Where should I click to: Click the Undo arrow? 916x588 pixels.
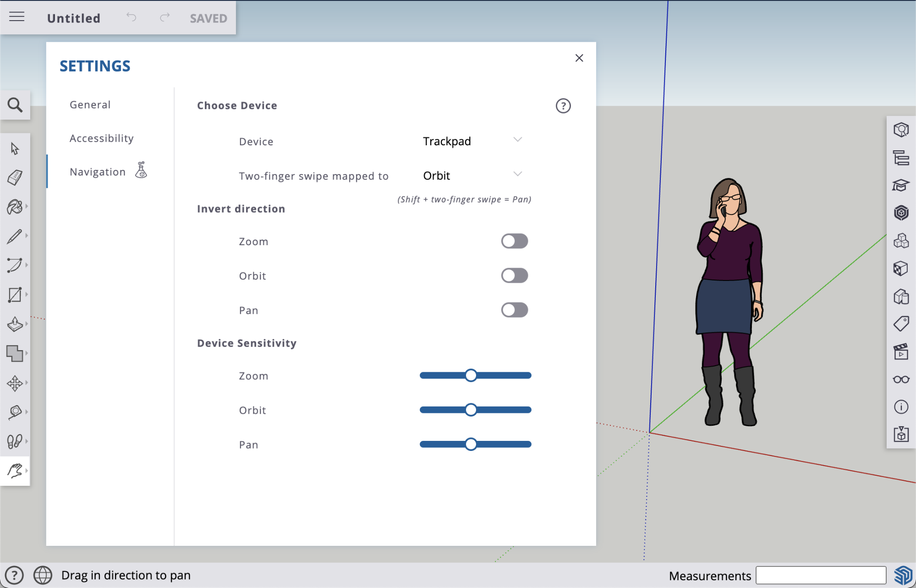tap(132, 17)
